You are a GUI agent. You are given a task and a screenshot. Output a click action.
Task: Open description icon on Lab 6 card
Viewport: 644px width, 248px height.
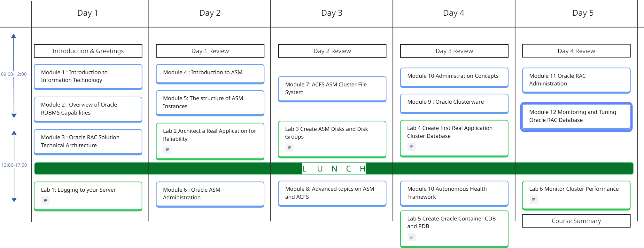pos(533,200)
